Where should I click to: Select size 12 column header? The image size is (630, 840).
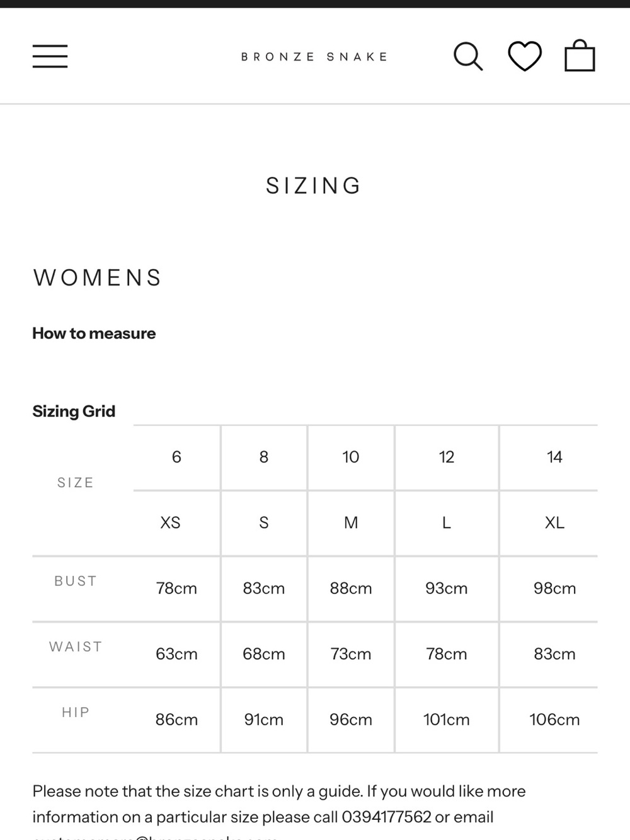(447, 457)
